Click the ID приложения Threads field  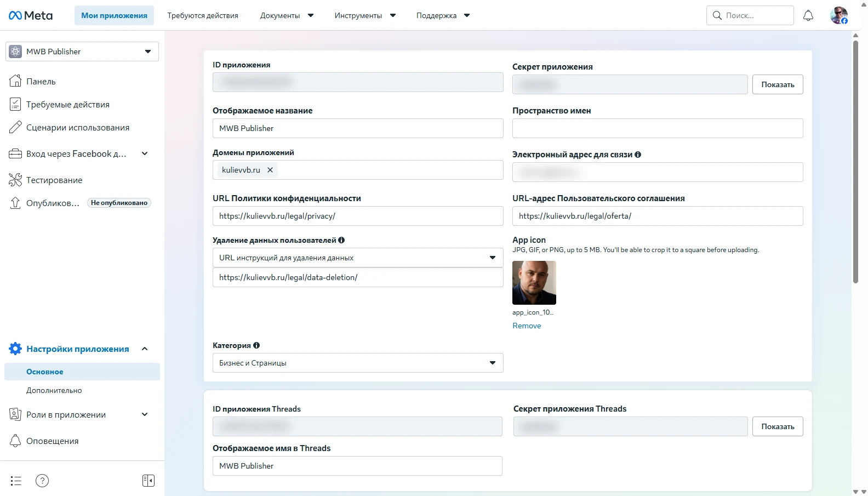357,426
